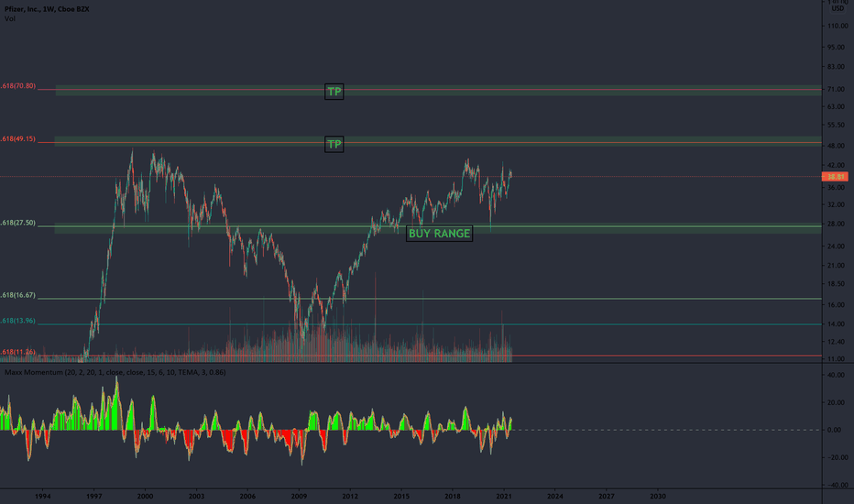This screenshot has width=854, height=504.
Task: Click 32.00 on the price axis
Action: click(x=837, y=205)
